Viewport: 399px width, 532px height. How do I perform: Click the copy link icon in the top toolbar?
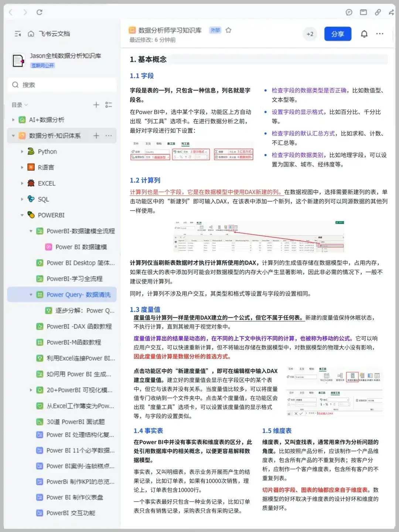(x=378, y=12)
